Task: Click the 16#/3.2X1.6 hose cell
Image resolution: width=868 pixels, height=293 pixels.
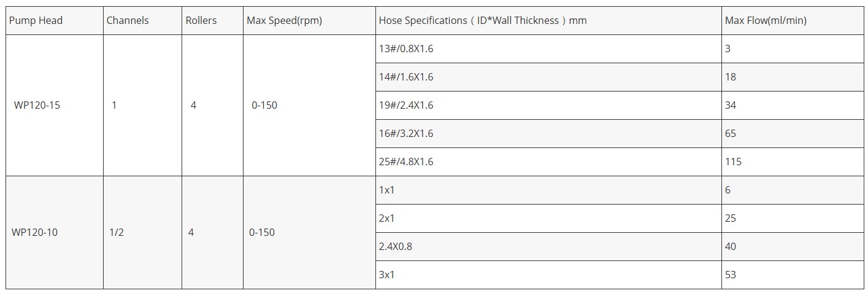Action: pos(406,133)
